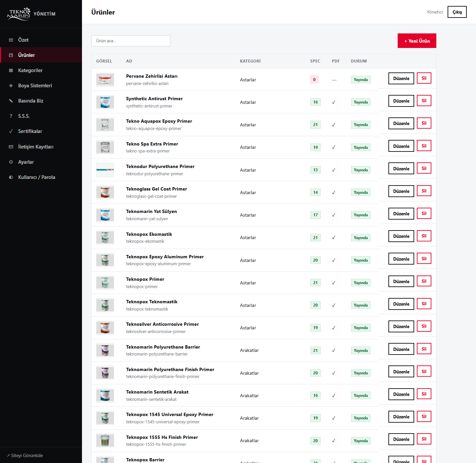The height and width of the screenshot is (463, 476).
Task: Click the Kategoriler grid icon
Action: [11, 70]
